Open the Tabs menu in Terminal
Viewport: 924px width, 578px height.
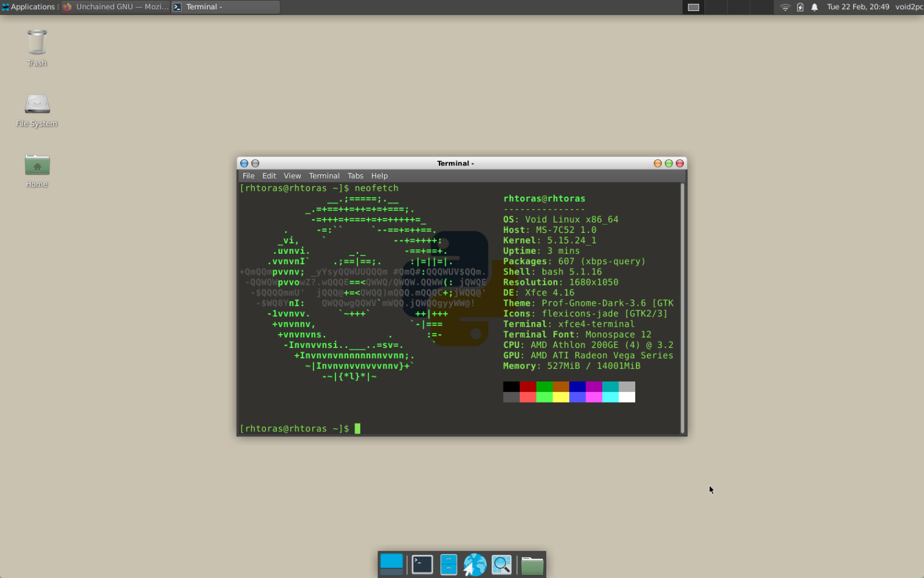355,176
